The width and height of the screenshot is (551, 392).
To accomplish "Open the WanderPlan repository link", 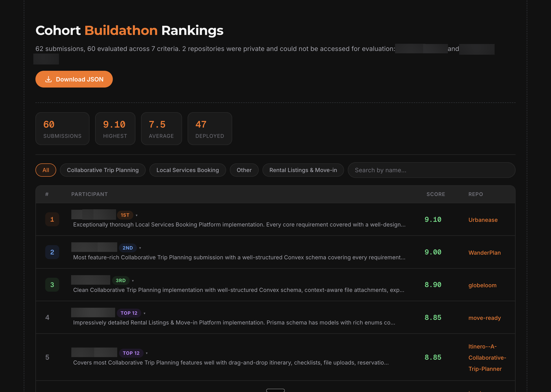I will [x=485, y=253].
